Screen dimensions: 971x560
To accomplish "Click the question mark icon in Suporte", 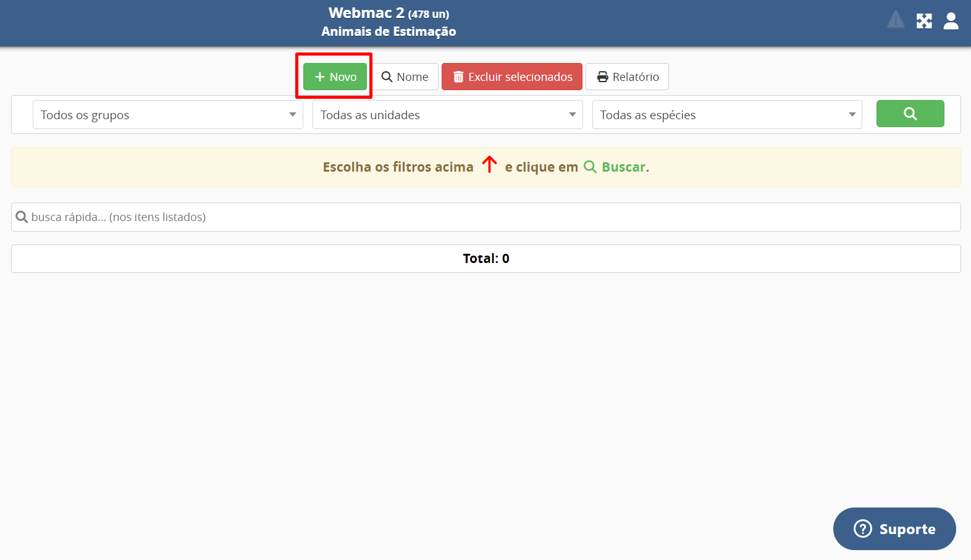I will point(862,529).
